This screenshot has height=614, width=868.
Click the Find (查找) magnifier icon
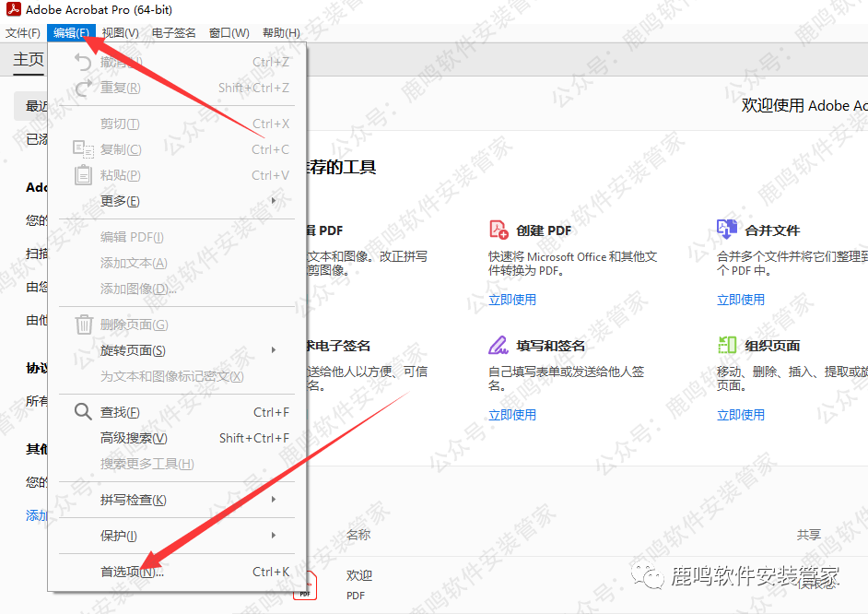[83, 412]
